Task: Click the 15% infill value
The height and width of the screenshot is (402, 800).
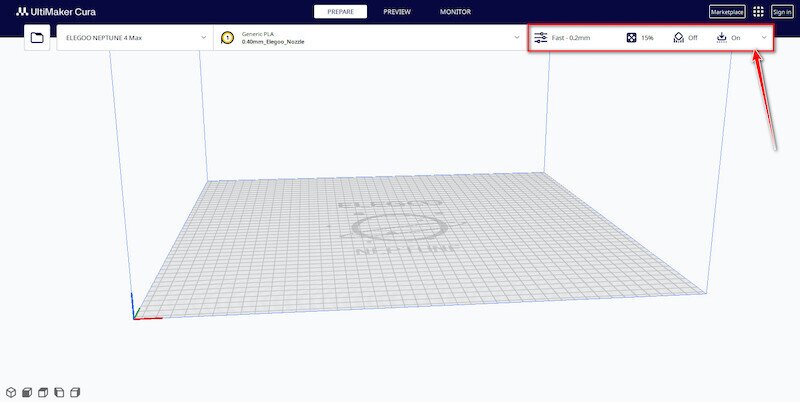Action: (x=647, y=38)
